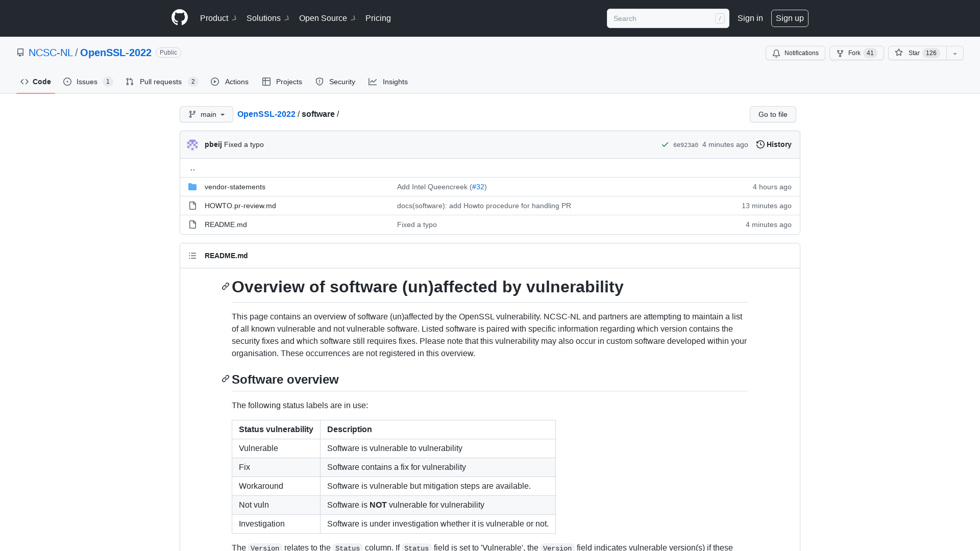The image size is (980, 551).
Task: Open the Security shield icon
Action: pos(319,82)
